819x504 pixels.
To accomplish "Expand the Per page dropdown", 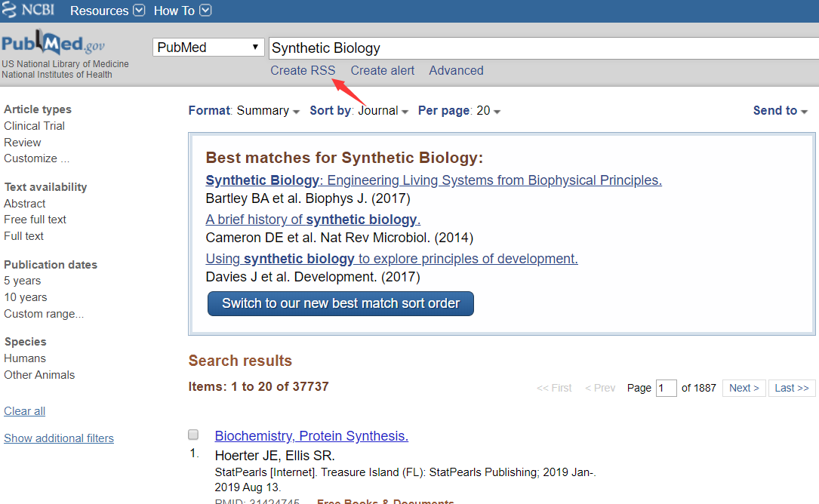I will point(459,111).
